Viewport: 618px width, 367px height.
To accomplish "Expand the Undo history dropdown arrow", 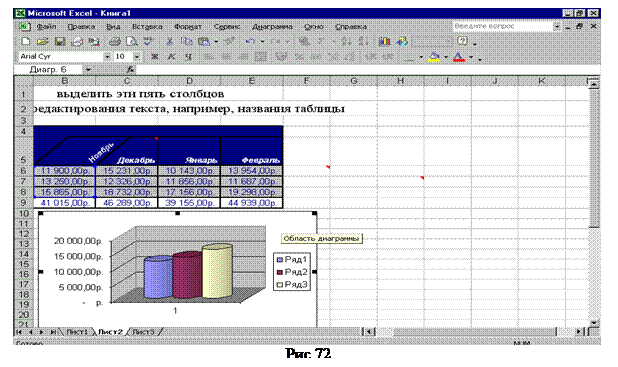I will [262, 41].
